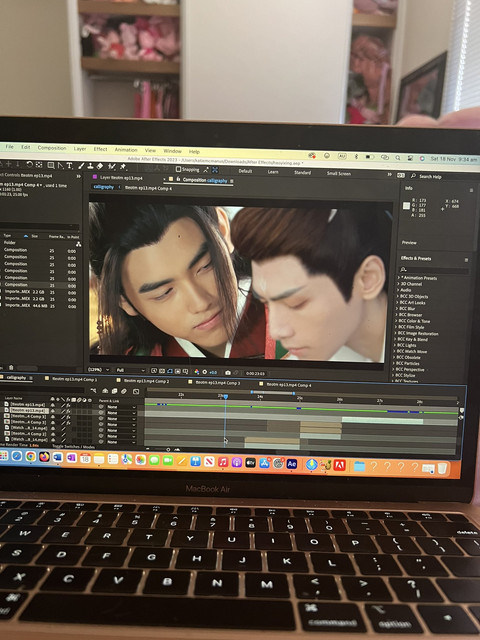
Task: Switch to the Small Screen workspace
Action: click(x=338, y=173)
